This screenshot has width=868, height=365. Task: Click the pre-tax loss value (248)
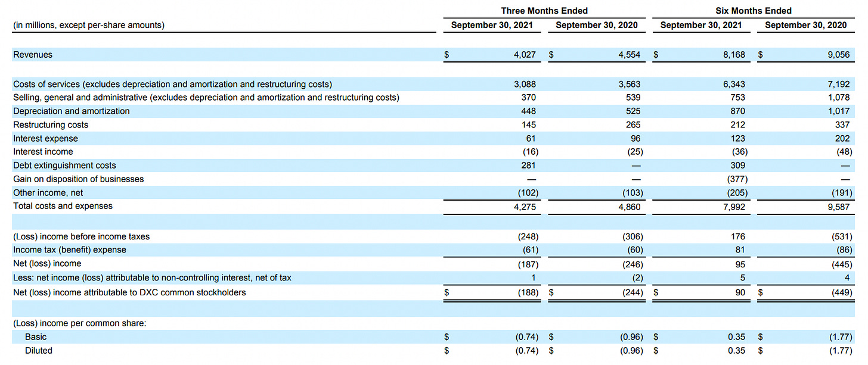click(x=528, y=236)
